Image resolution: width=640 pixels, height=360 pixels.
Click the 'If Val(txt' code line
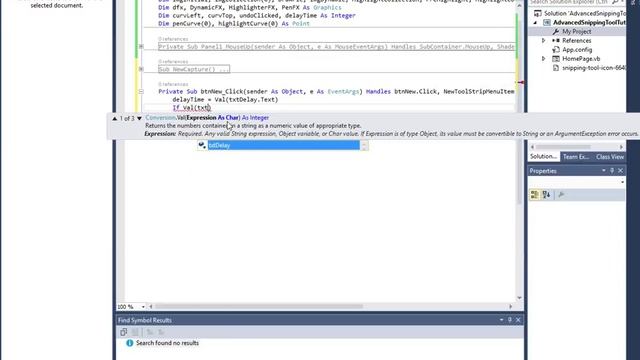point(191,108)
